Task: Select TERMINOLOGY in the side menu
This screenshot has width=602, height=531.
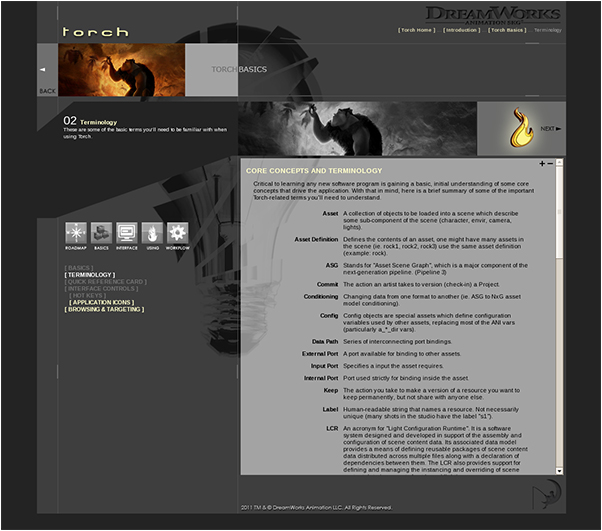Action: tap(90, 275)
